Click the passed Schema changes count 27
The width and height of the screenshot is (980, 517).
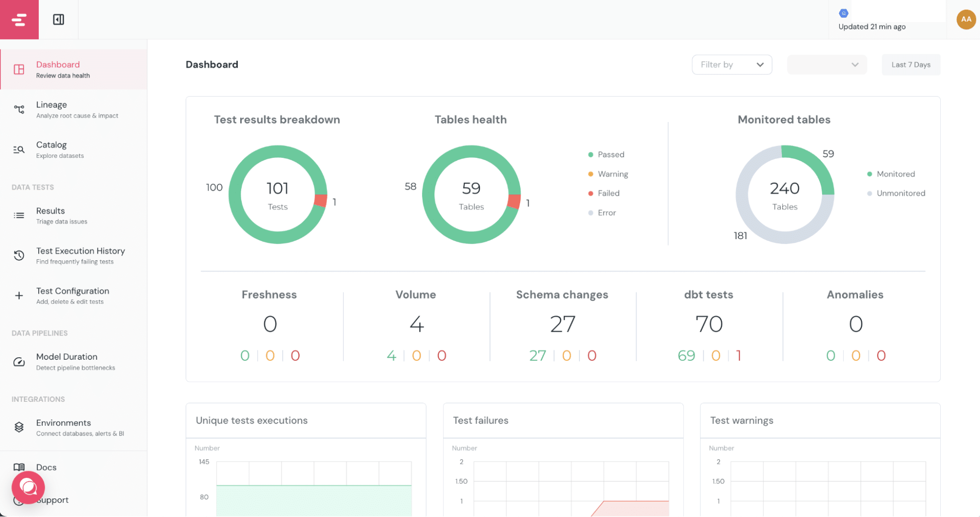[x=537, y=355]
